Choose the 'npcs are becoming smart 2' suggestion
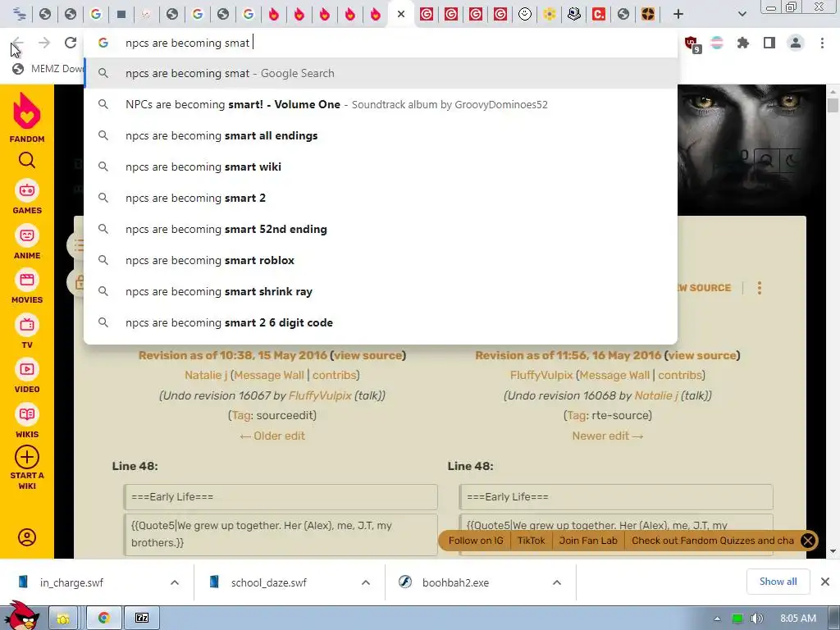 381,198
